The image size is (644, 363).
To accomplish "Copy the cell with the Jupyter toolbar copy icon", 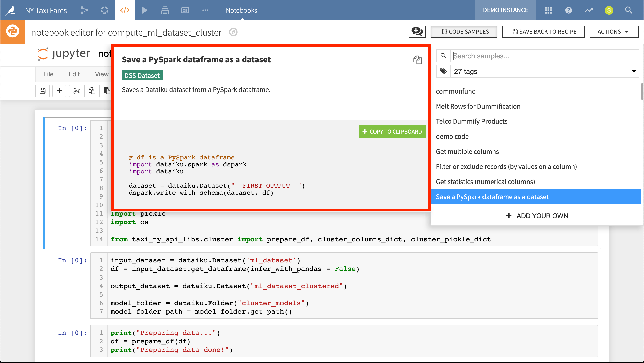I will point(92,91).
